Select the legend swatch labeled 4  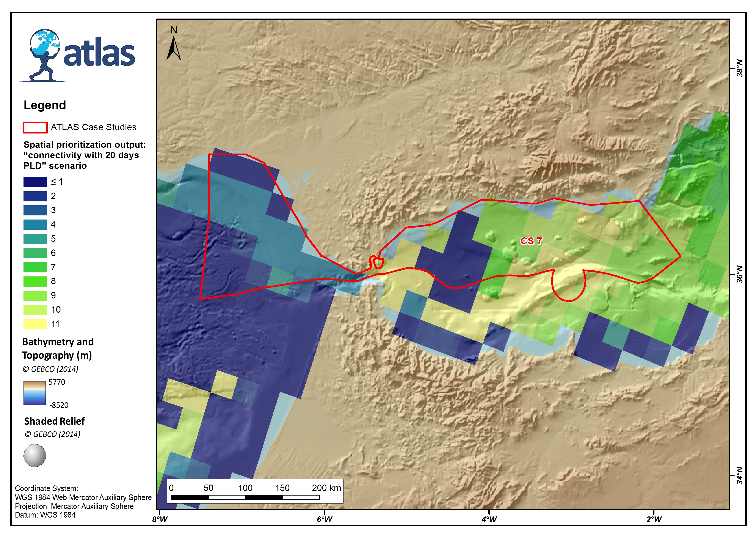[35, 224]
